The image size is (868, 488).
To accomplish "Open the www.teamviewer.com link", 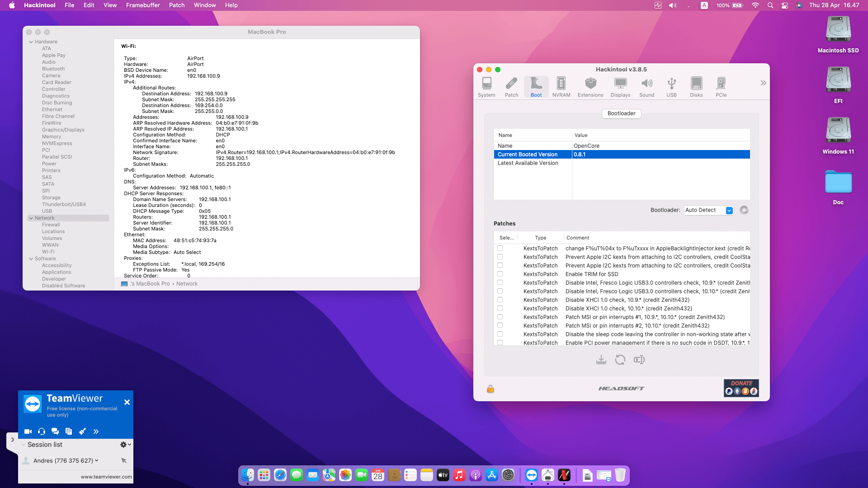I will click(106, 477).
